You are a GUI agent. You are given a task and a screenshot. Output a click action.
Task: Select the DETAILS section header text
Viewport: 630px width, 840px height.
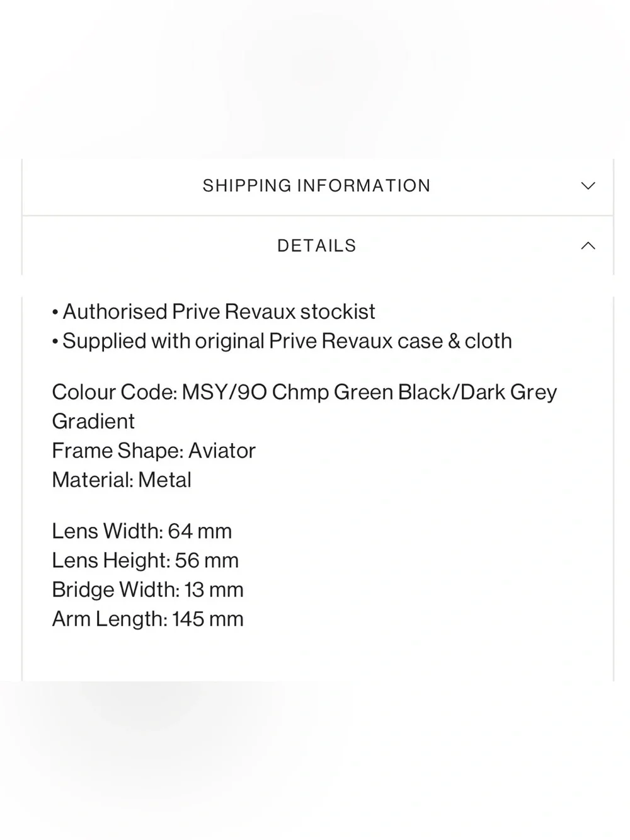[317, 246]
